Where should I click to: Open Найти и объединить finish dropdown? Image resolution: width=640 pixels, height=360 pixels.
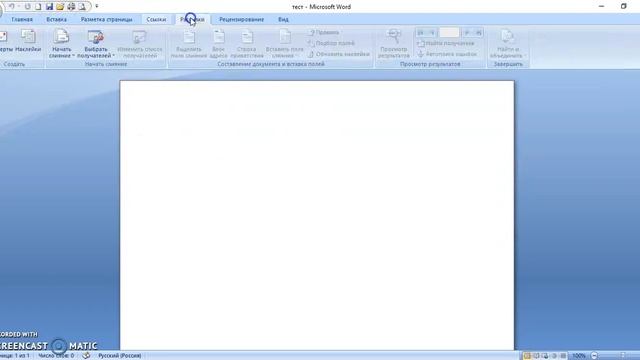[507, 44]
